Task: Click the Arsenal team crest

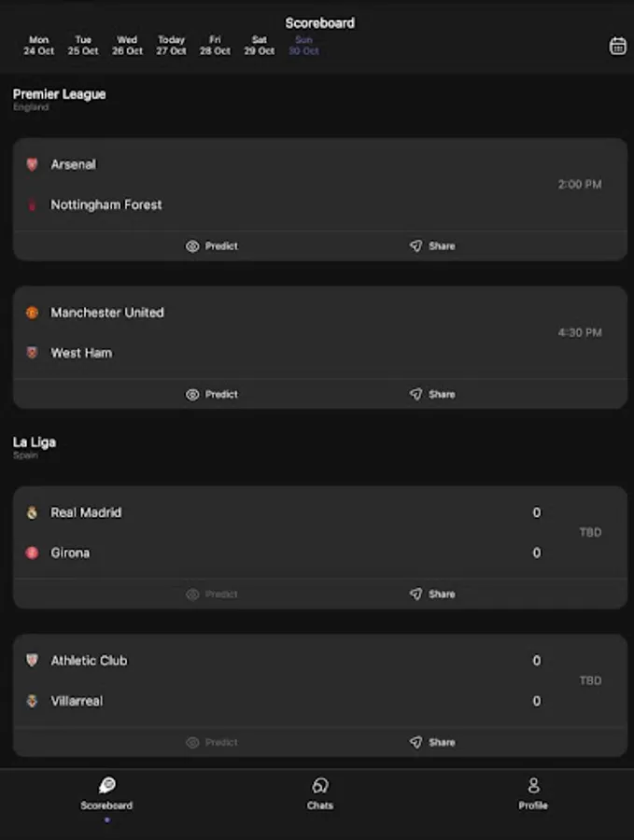Action: pyautogui.click(x=32, y=164)
